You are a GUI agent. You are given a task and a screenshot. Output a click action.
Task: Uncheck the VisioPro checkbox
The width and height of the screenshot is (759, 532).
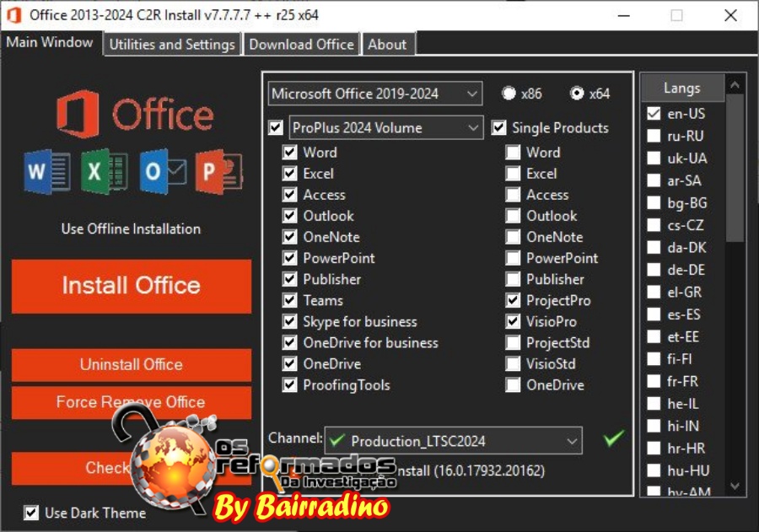[x=513, y=322]
